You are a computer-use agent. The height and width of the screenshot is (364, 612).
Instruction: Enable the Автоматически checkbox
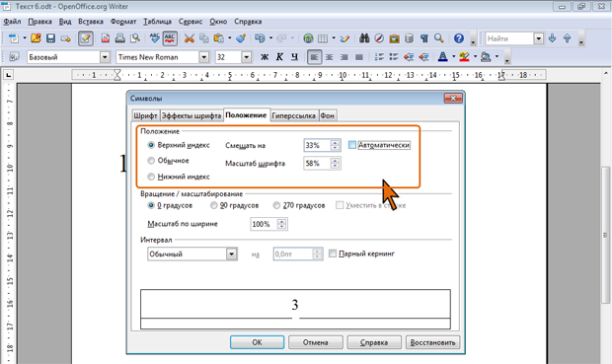352,145
